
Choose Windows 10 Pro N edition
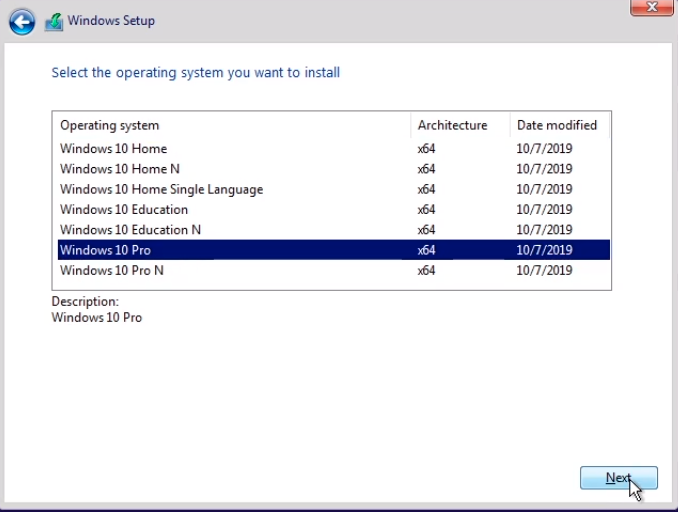(x=111, y=270)
